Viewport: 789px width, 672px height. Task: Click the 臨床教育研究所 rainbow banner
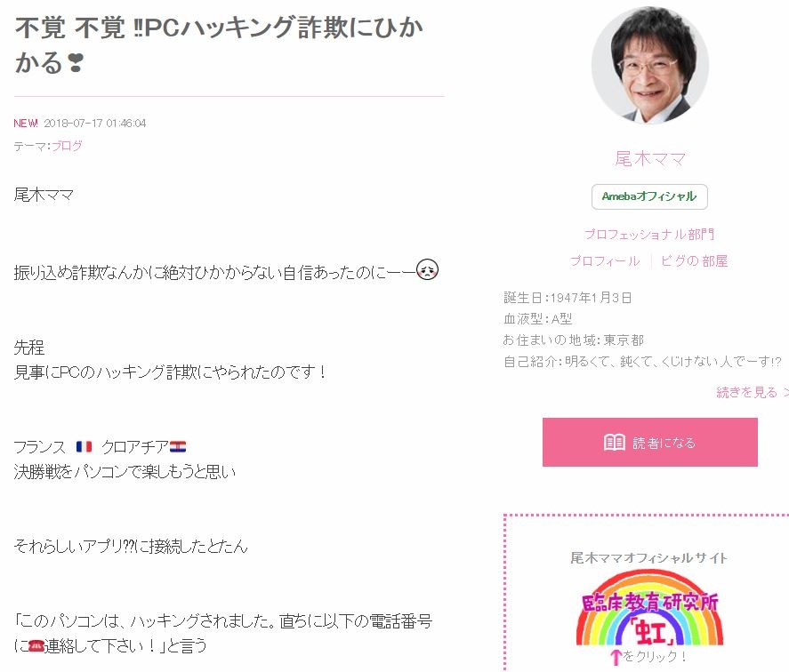click(649, 609)
